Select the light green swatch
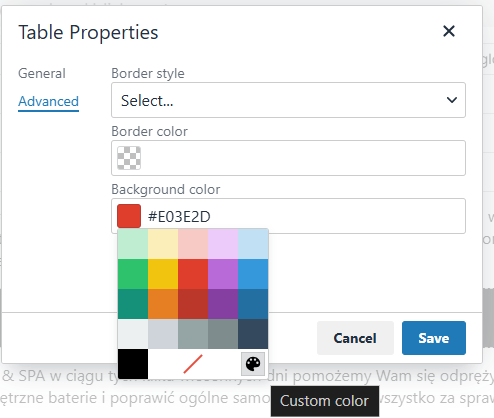The height and width of the screenshot is (418, 494). point(133,244)
